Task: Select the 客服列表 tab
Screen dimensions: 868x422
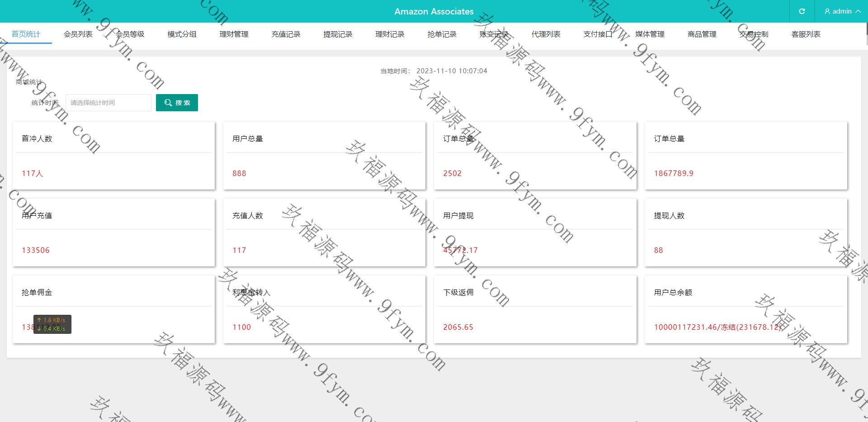Action: click(806, 34)
